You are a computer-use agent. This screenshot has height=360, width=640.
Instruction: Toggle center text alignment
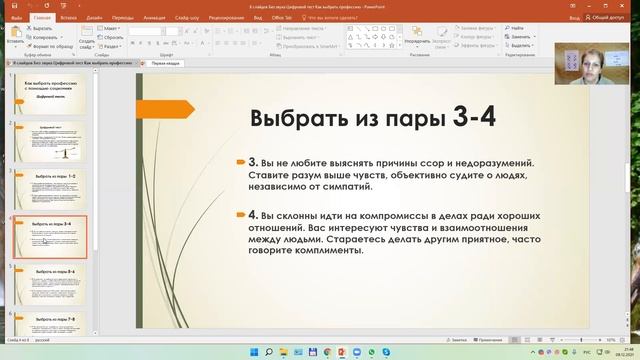227,43
